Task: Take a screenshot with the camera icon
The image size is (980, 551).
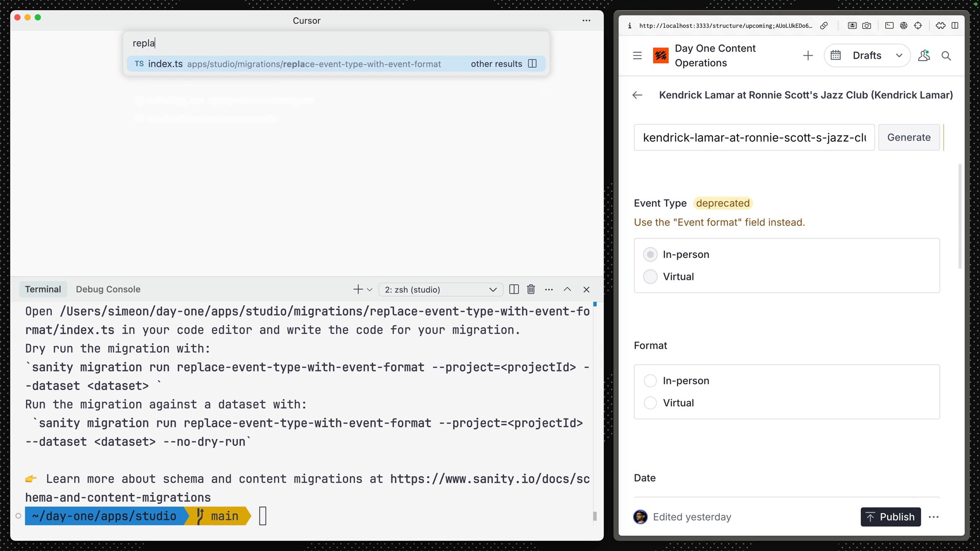Action: tap(867, 26)
